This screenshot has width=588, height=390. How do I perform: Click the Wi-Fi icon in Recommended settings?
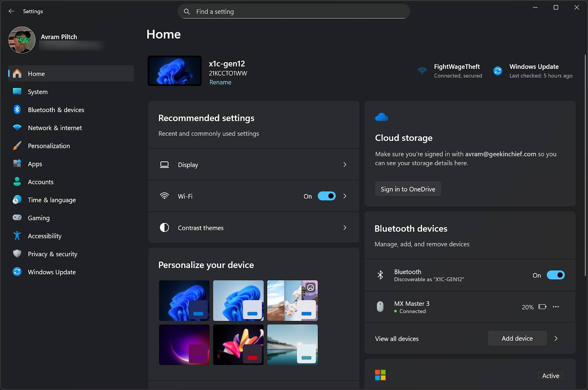(x=164, y=196)
